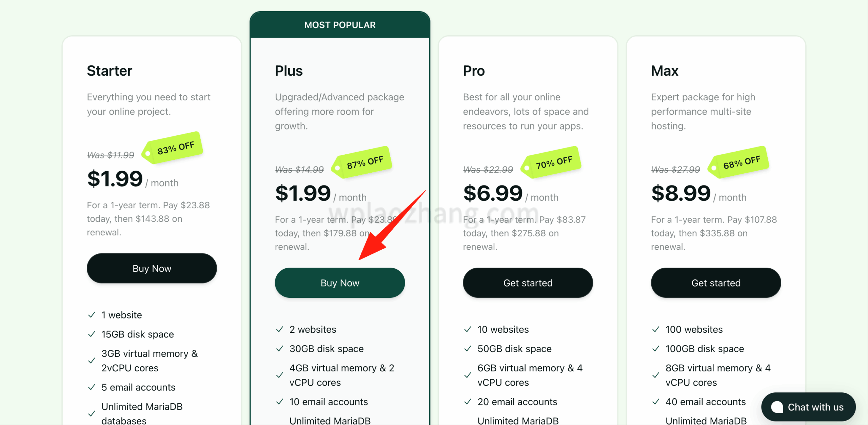Click the checkmark beside '50GB disk space'

click(x=468, y=349)
